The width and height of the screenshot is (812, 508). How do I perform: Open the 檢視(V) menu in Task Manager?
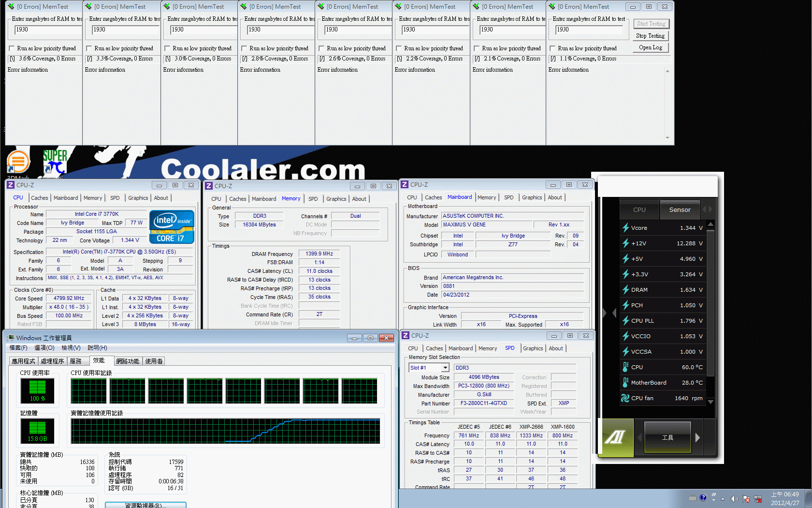(x=71, y=348)
